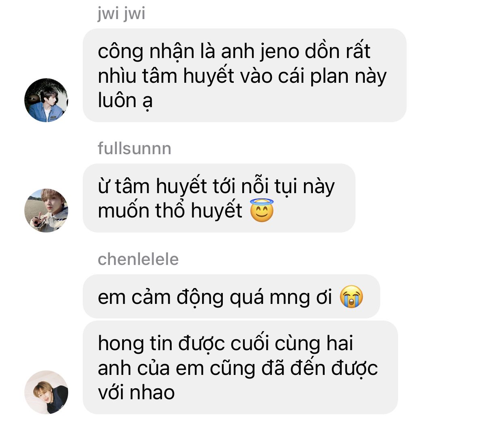Click "với nhao" at the last message's end

[136, 393]
